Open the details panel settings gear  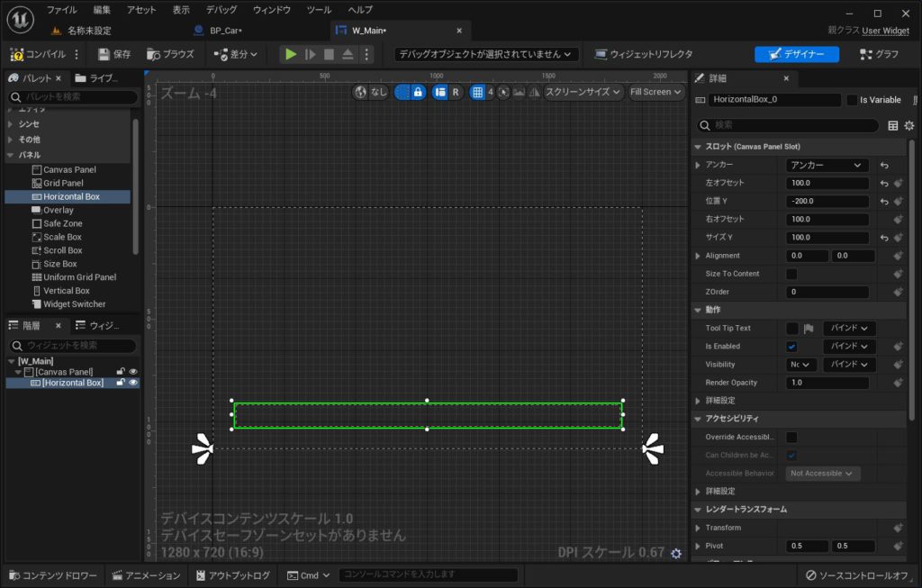909,125
